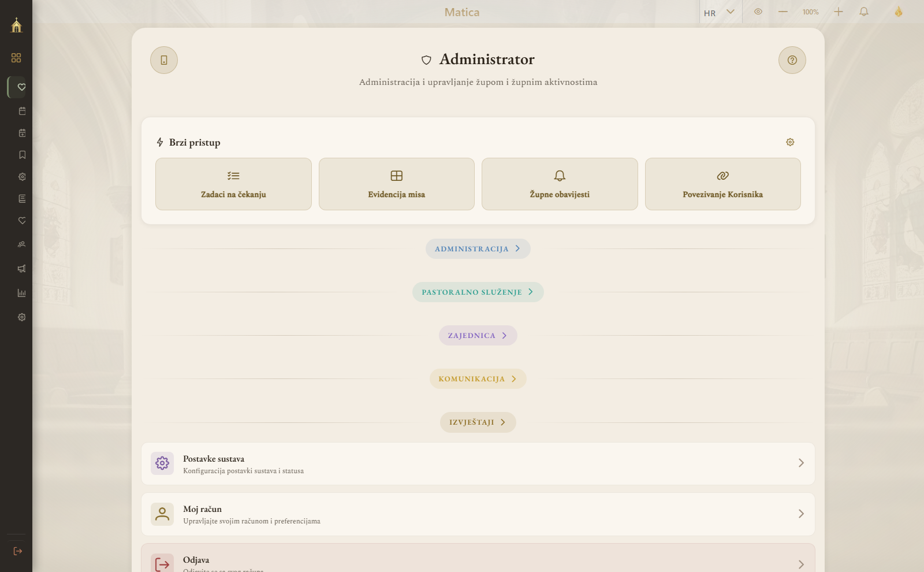Open the bookmark icon in sidebar
This screenshot has width=924, height=572.
22,155
